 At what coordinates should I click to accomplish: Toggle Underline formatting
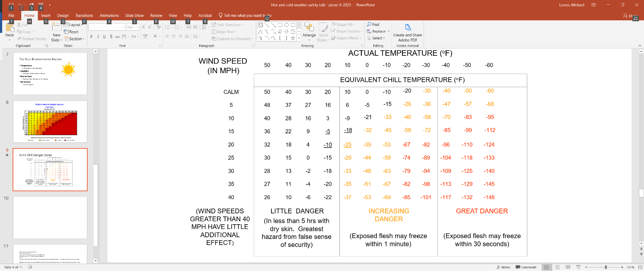click(x=104, y=36)
